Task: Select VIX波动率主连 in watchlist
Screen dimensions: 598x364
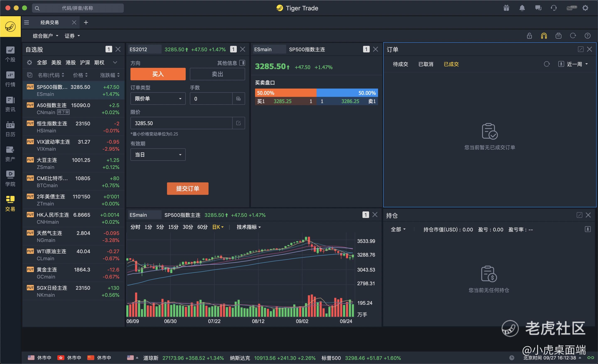Action: (73, 145)
